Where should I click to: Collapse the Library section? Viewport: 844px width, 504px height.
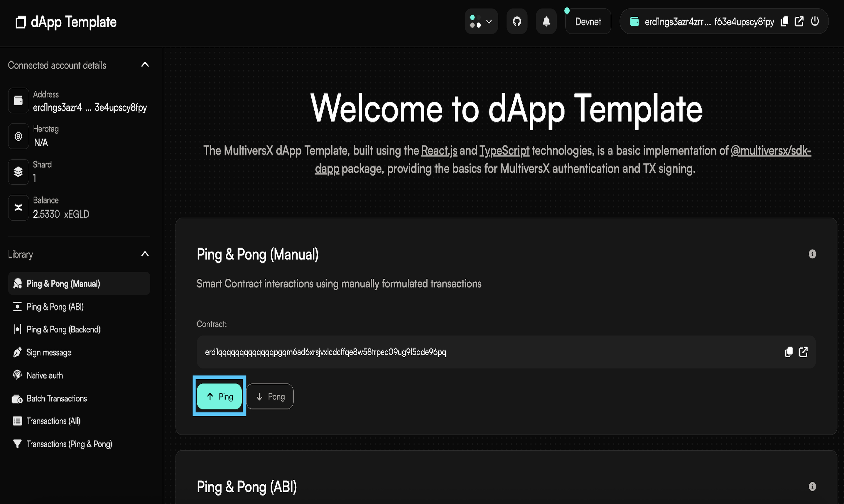pos(145,254)
